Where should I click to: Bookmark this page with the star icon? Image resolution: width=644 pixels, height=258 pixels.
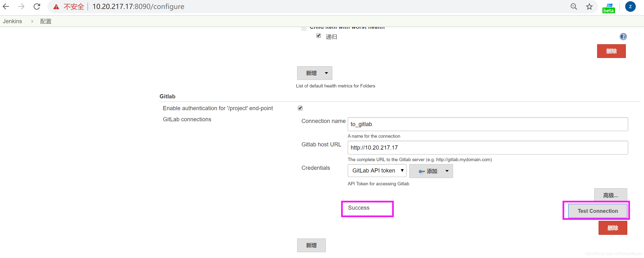589,7
